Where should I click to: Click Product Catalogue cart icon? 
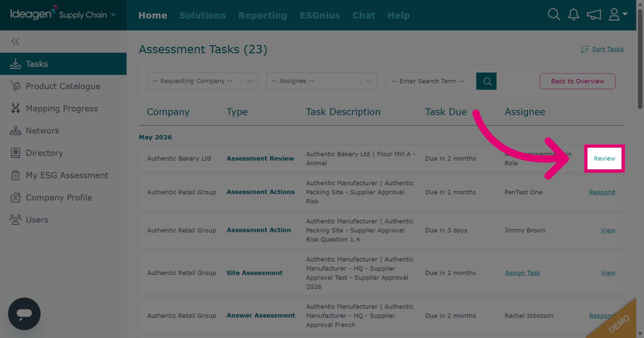(15, 86)
